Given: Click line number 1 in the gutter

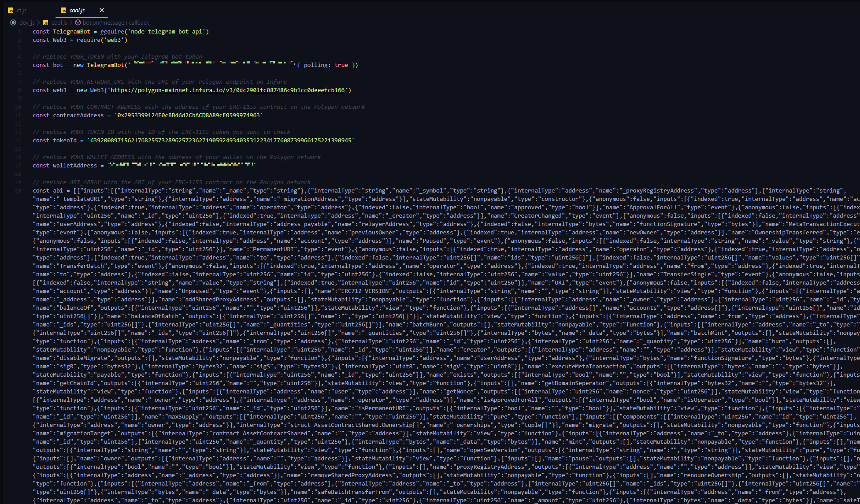Looking at the screenshot, I should click(19, 32).
